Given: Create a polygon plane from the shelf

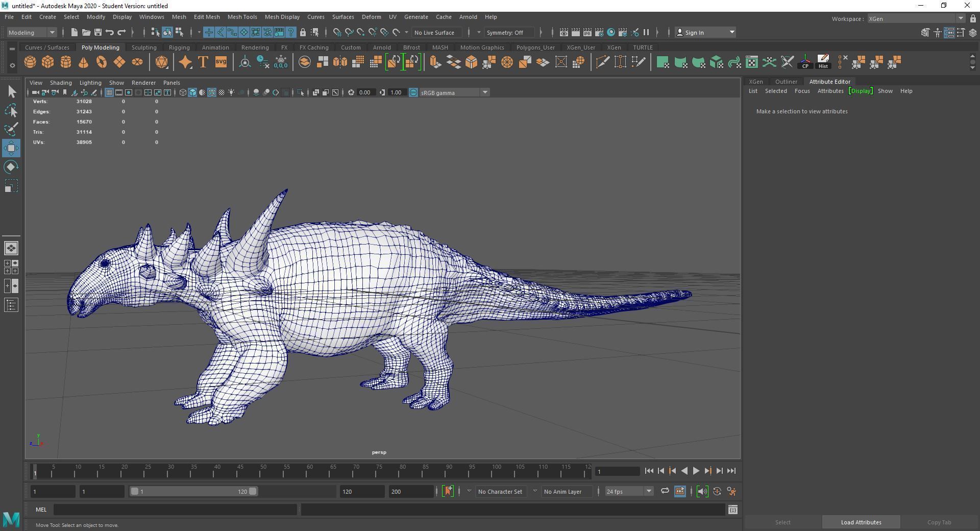Looking at the screenshot, I should coord(119,62).
